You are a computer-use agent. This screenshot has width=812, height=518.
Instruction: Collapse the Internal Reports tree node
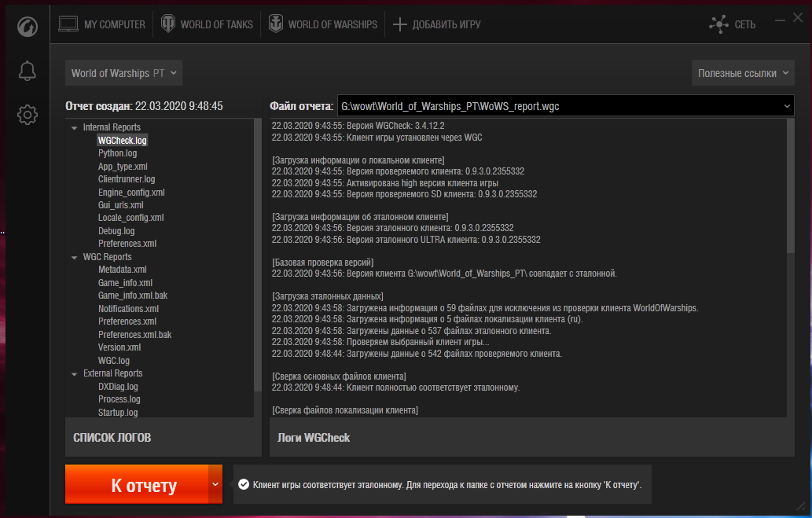75,127
